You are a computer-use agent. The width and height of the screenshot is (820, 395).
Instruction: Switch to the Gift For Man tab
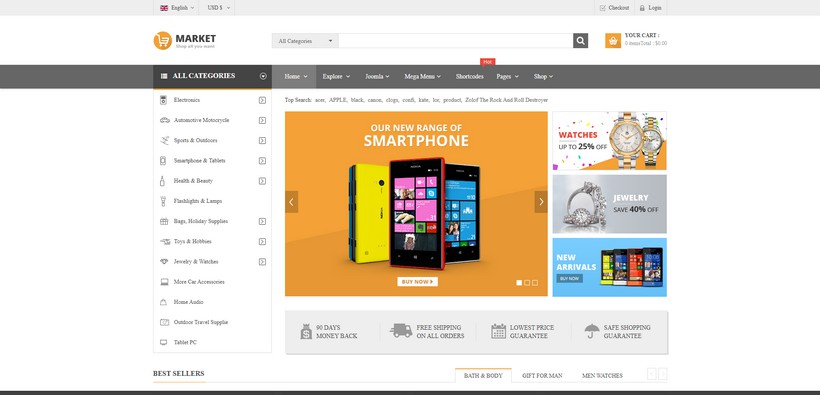(x=542, y=376)
